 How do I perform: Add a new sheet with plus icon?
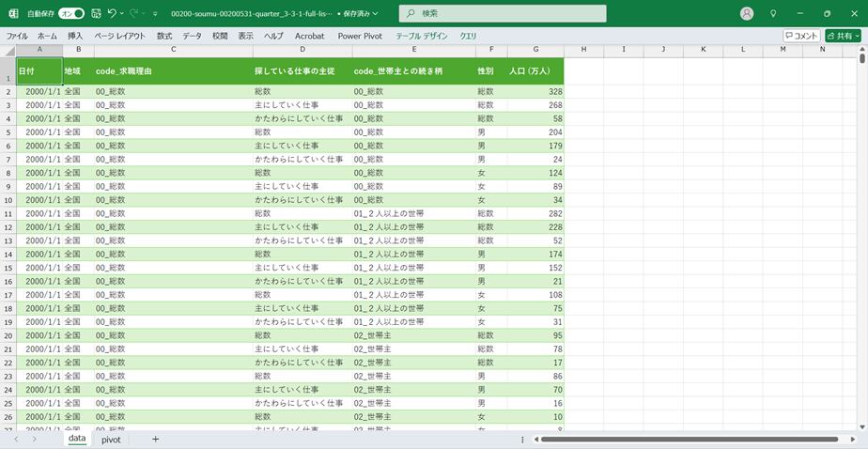click(155, 439)
